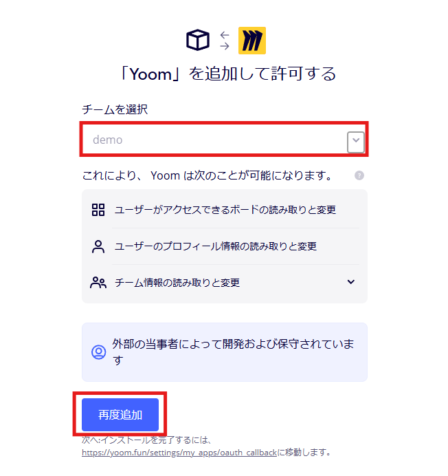Viewport: 448px width, 476px height.
Task: Click the チーム情報の読み取りと変更 permission text
Action: tap(177, 283)
